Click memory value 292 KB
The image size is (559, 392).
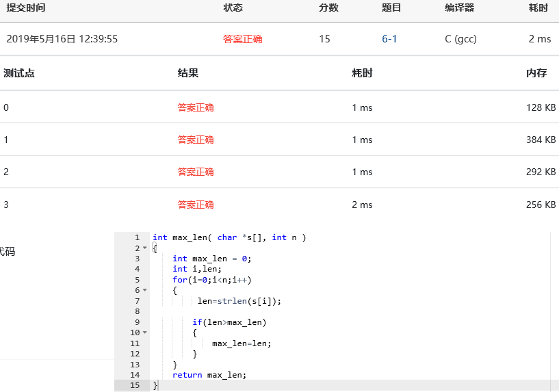541,172
